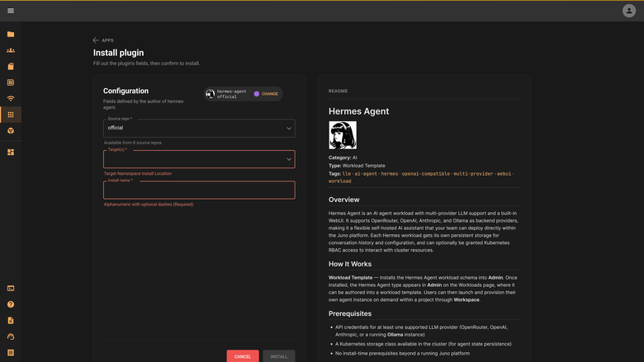Click the Hermes Agent logo image
644x362 pixels.
[x=343, y=135]
